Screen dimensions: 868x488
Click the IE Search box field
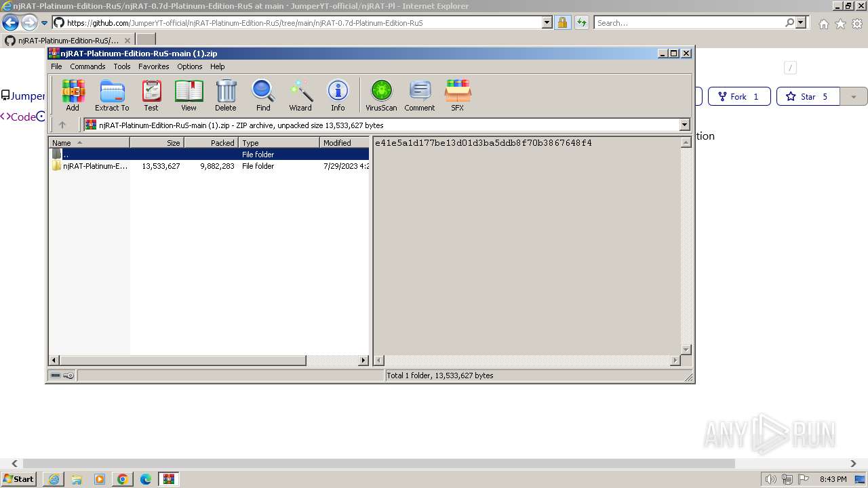click(x=688, y=22)
